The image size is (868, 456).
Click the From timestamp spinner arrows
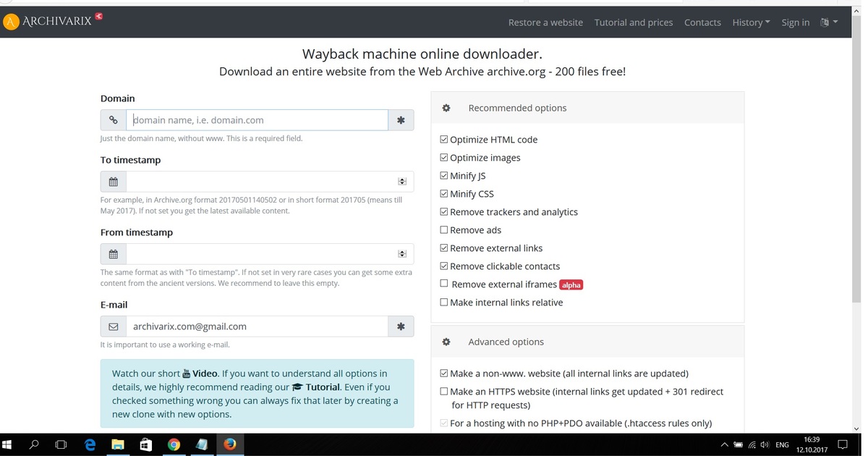[x=402, y=254]
